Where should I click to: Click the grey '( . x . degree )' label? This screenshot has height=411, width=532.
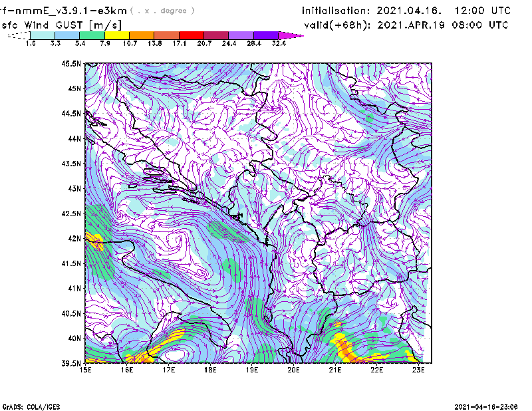(x=162, y=11)
